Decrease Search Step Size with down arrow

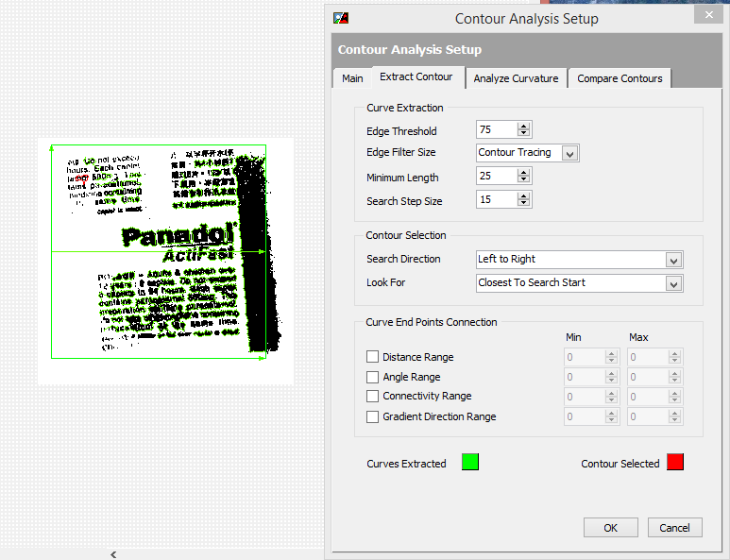coord(524,203)
